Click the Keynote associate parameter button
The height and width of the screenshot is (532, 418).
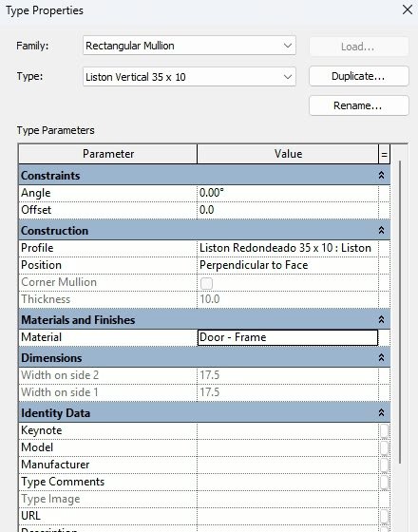pos(385,431)
